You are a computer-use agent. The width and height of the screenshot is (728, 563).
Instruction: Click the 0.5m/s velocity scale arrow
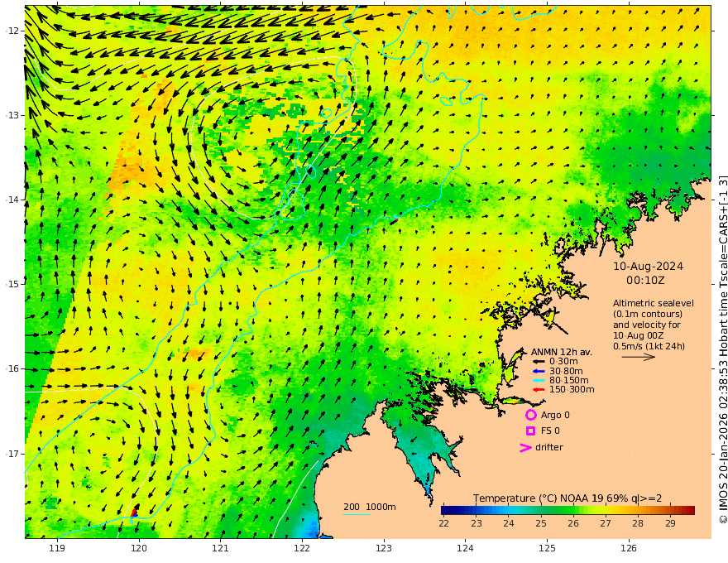click(x=639, y=357)
